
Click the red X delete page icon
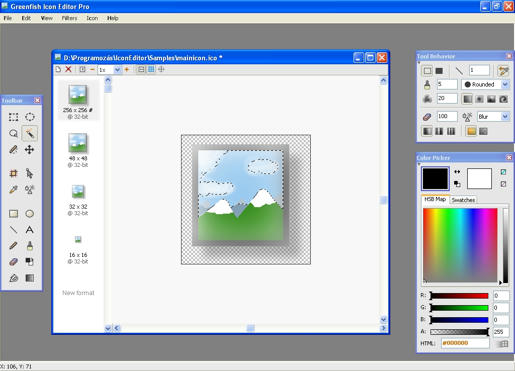68,69
